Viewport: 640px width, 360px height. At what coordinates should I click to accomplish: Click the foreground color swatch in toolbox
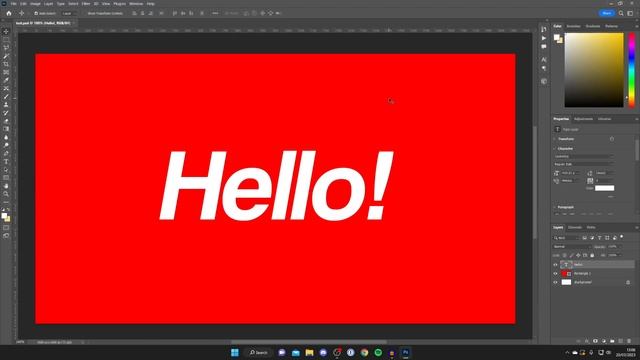pyautogui.click(x=4, y=216)
